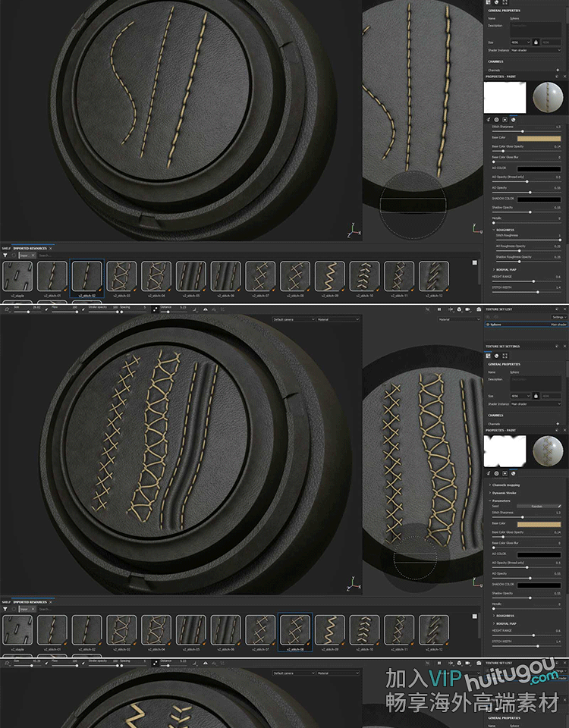569x728 pixels.
Task: Add channel with plus icon, cross-stitch screenshot
Action: click(x=558, y=424)
